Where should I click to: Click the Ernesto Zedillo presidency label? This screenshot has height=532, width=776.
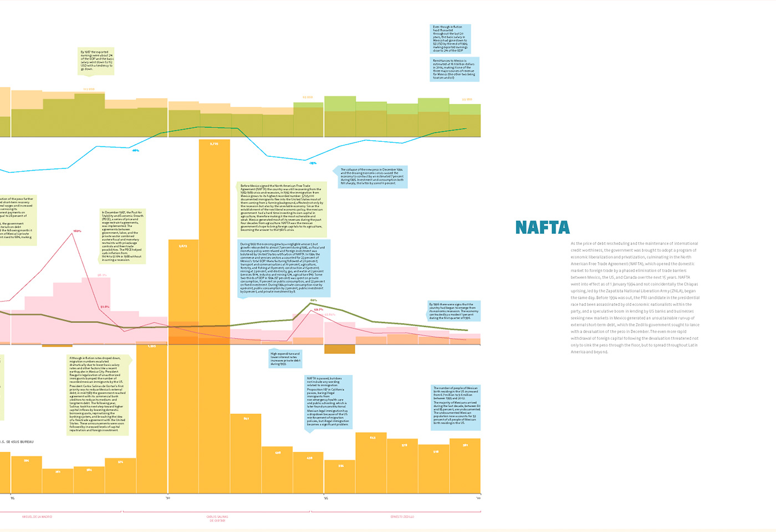point(402,516)
